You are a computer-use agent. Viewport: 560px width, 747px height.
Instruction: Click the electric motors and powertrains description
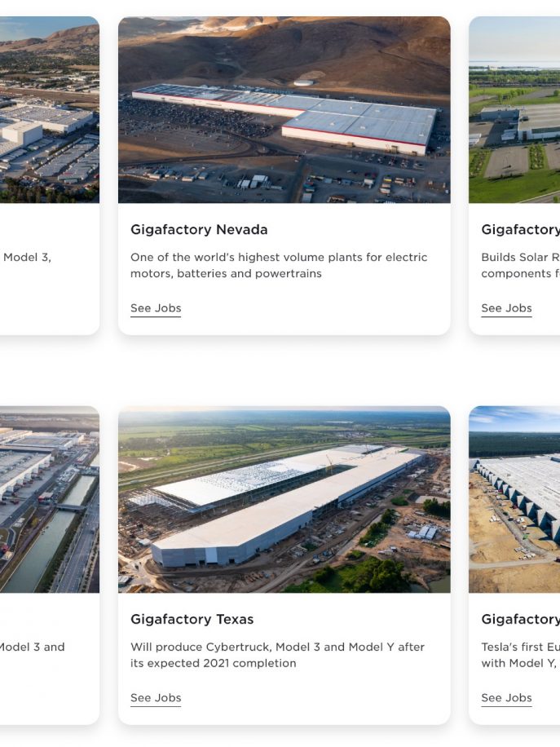pyautogui.click(x=279, y=265)
